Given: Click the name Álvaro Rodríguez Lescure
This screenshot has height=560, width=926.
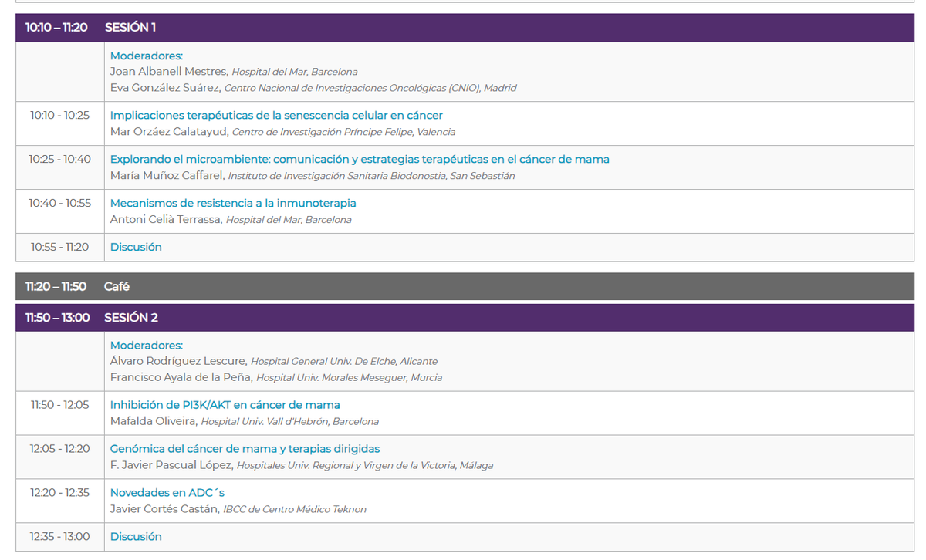Looking at the screenshot, I should 178,361.
